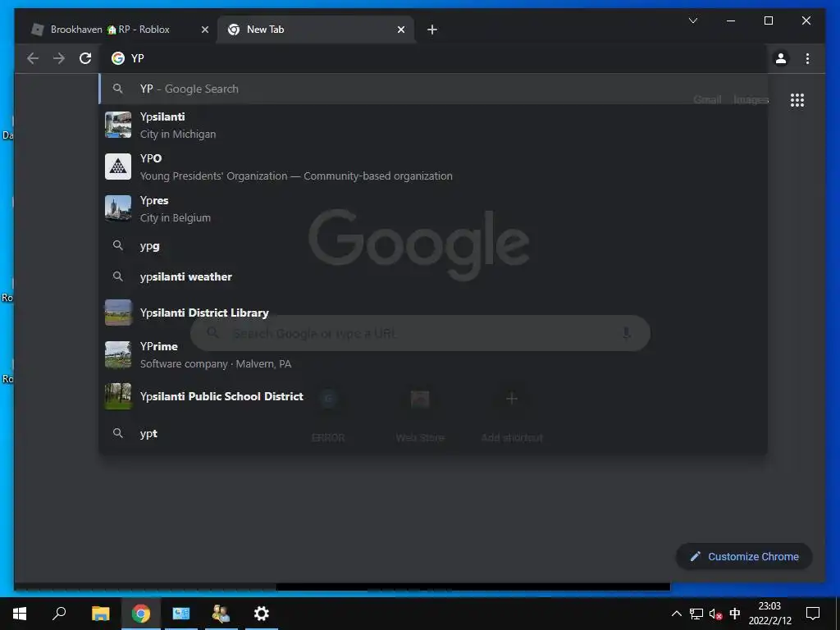
Task: Click the Customize Chrome button
Action: pyautogui.click(x=744, y=557)
